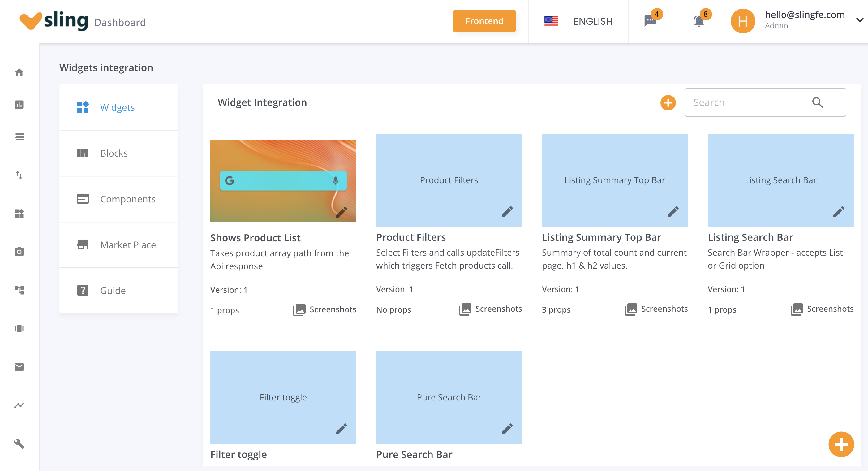Open the Shows Product List thumbnail image
The height and width of the screenshot is (471, 868).
point(283,181)
